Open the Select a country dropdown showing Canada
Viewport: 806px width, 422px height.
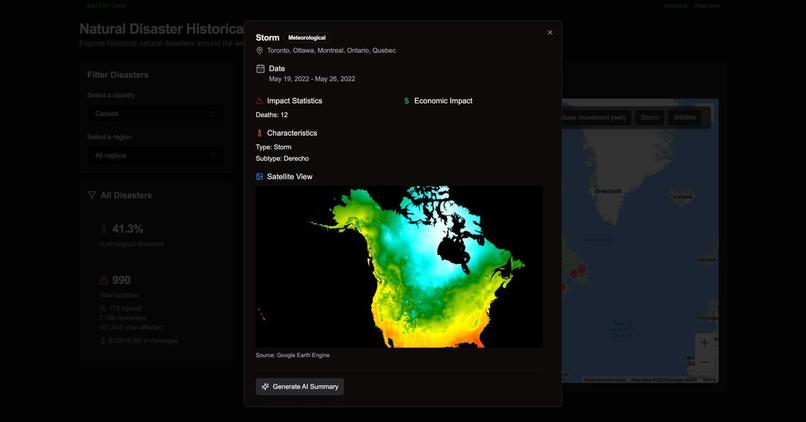point(155,114)
